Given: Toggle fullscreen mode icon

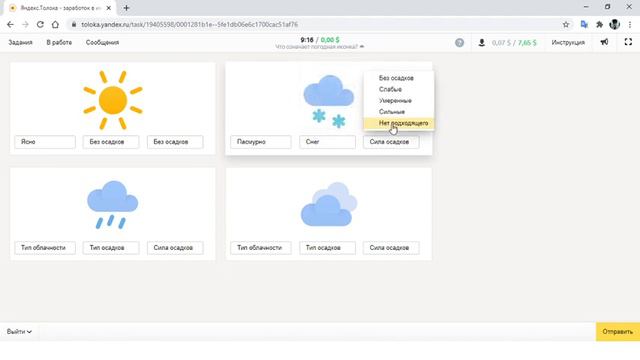Looking at the screenshot, I should 628,42.
